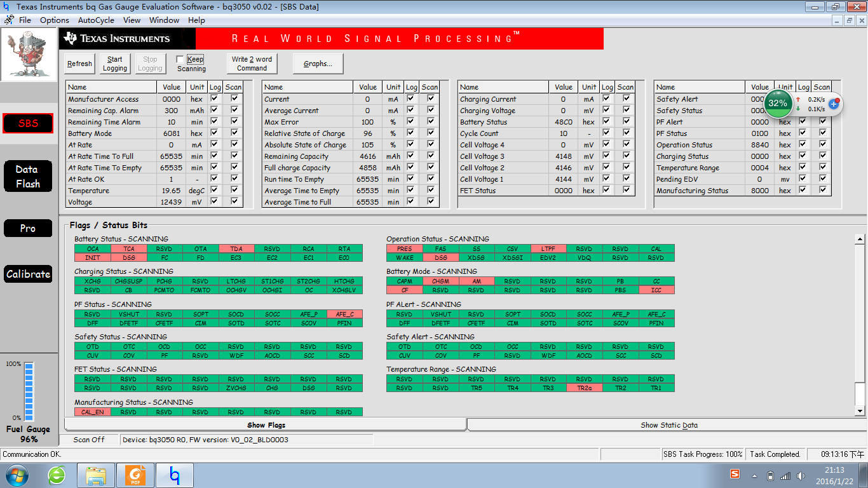Click the Stop Logging button
The width and height of the screenshot is (868, 488).
coord(150,64)
